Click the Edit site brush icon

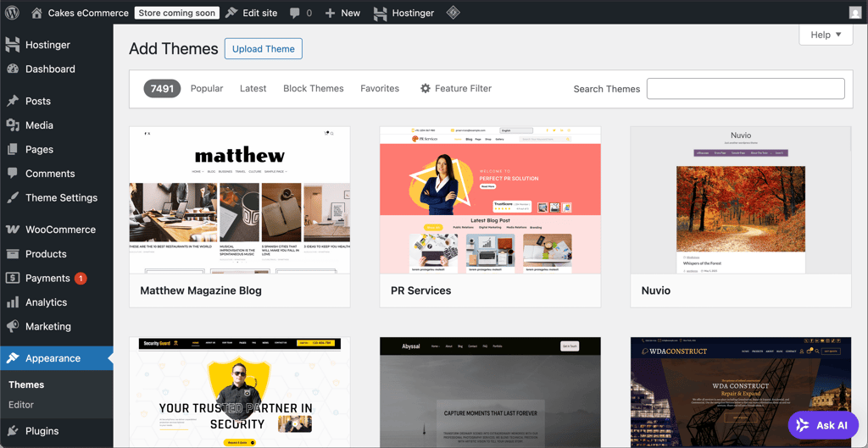pyautogui.click(x=232, y=13)
